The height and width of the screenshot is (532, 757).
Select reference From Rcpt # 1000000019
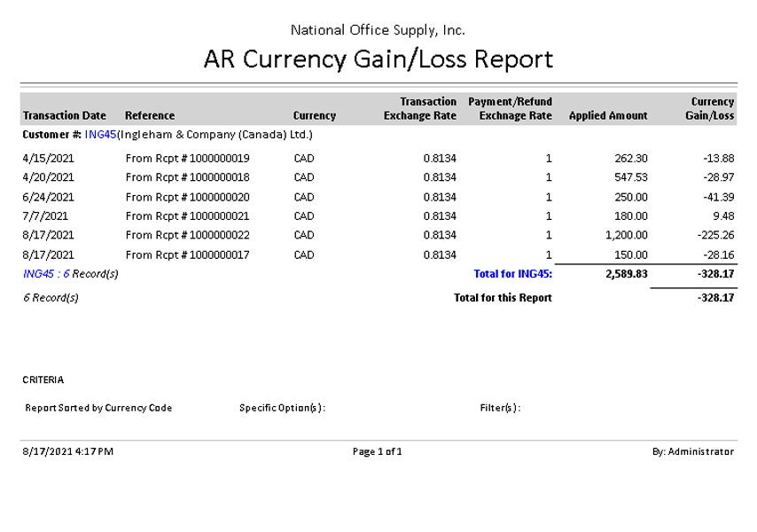tap(188, 159)
